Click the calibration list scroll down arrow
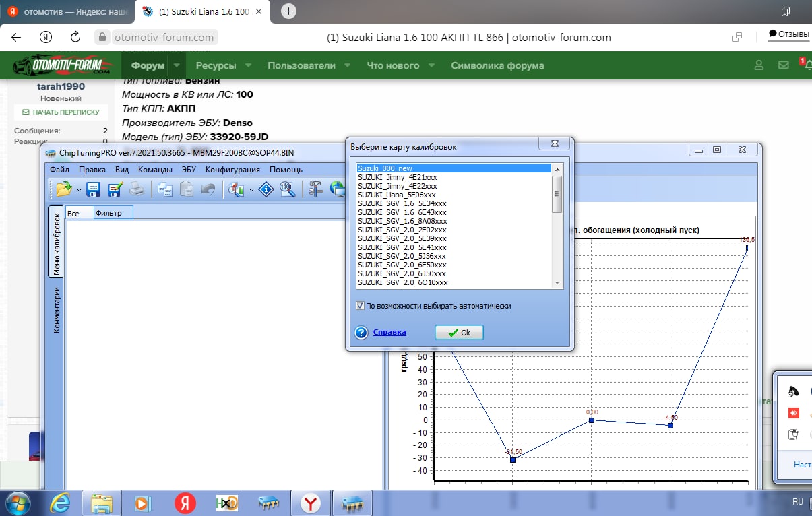 [557, 284]
